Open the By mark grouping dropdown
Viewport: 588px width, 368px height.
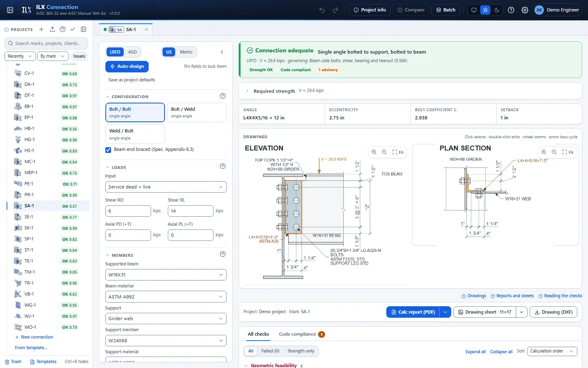tap(52, 56)
